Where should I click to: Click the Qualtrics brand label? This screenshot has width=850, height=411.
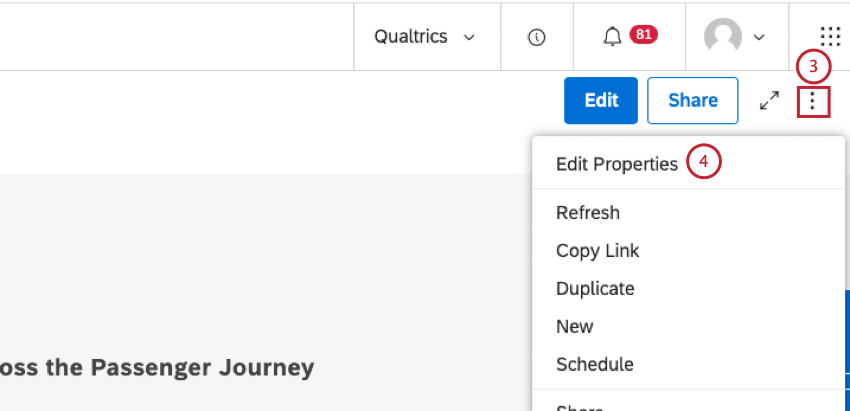coord(410,37)
